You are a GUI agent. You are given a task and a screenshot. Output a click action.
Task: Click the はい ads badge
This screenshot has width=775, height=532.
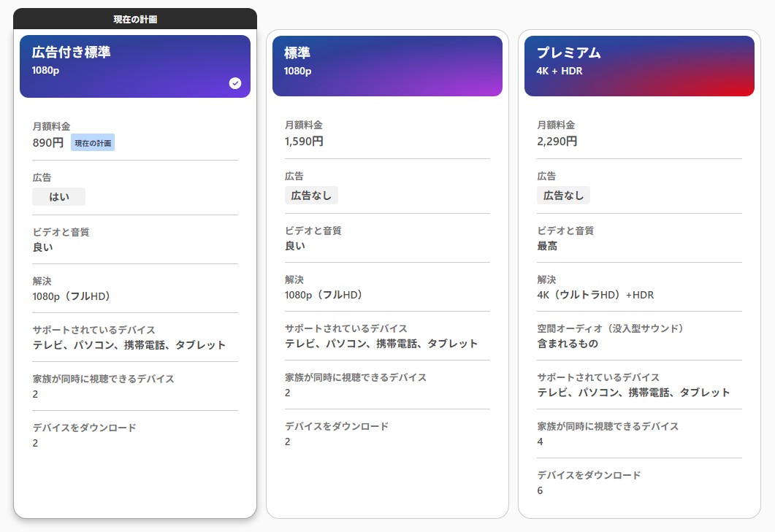pyautogui.click(x=58, y=197)
